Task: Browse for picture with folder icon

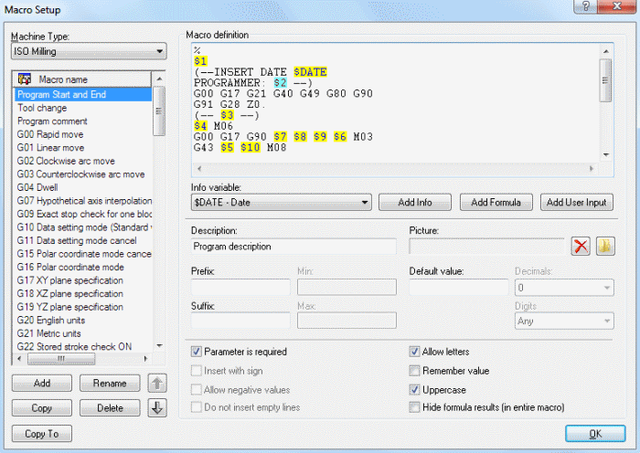Action: click(x=605, y=246)
